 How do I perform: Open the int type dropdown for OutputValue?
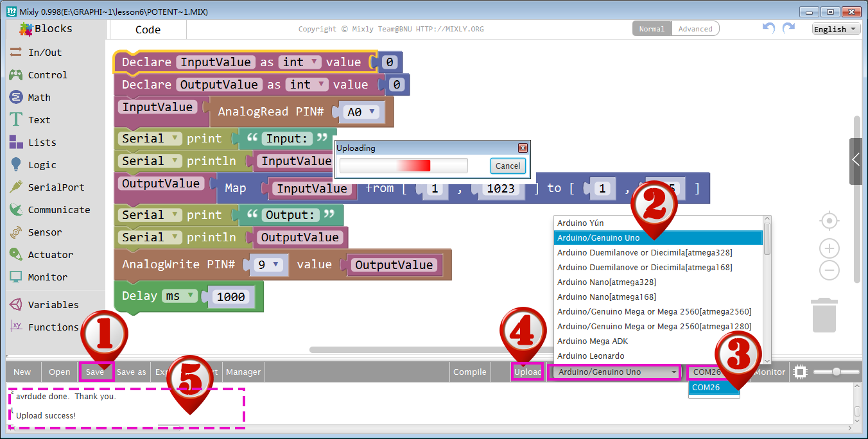(x=307, y=85)
